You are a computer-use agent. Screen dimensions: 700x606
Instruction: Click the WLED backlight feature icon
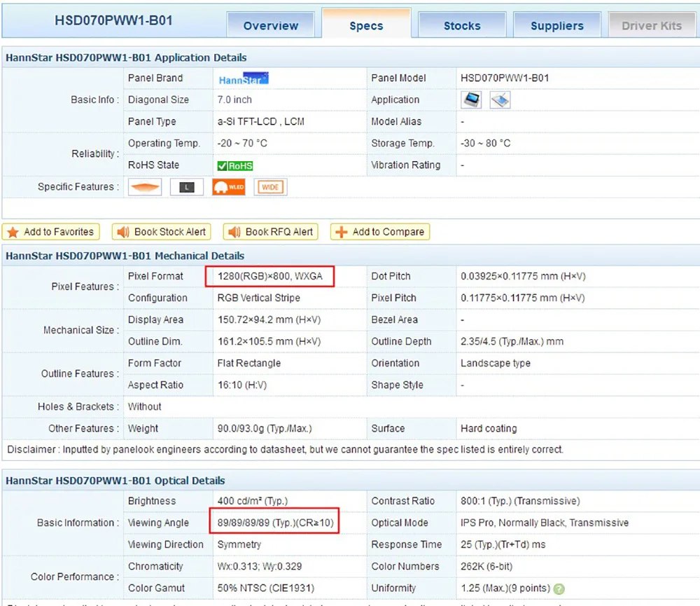click(229, 187)
